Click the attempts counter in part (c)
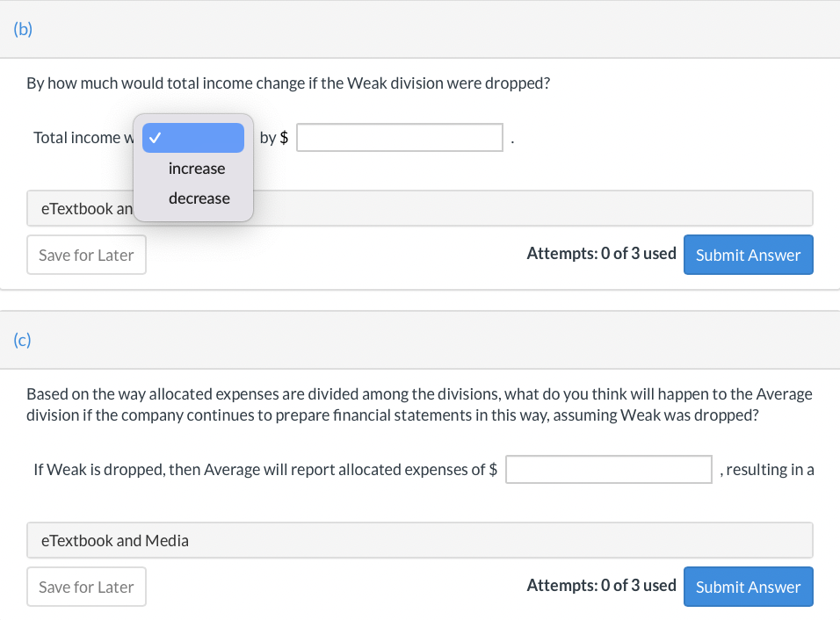Screen dimensions: 840x620 pos(601,586)
